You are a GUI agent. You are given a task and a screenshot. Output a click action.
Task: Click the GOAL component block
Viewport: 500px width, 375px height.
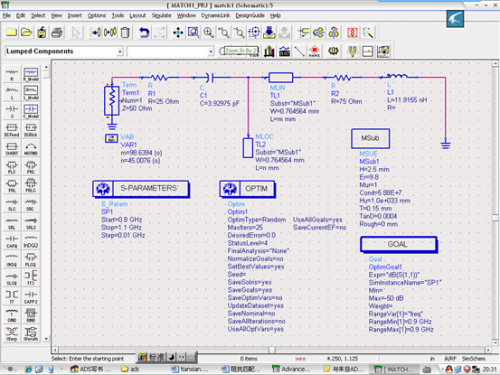(x=399, y=244)
